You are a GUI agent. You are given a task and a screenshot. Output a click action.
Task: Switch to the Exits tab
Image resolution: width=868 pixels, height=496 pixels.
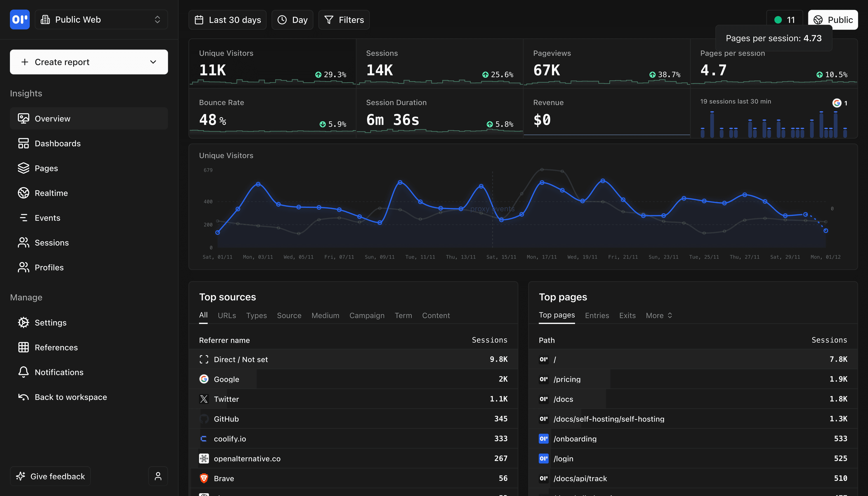point(627,315)
